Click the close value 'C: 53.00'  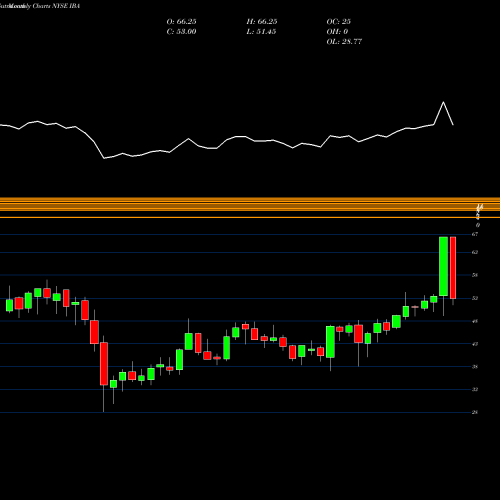coord(181,32)
